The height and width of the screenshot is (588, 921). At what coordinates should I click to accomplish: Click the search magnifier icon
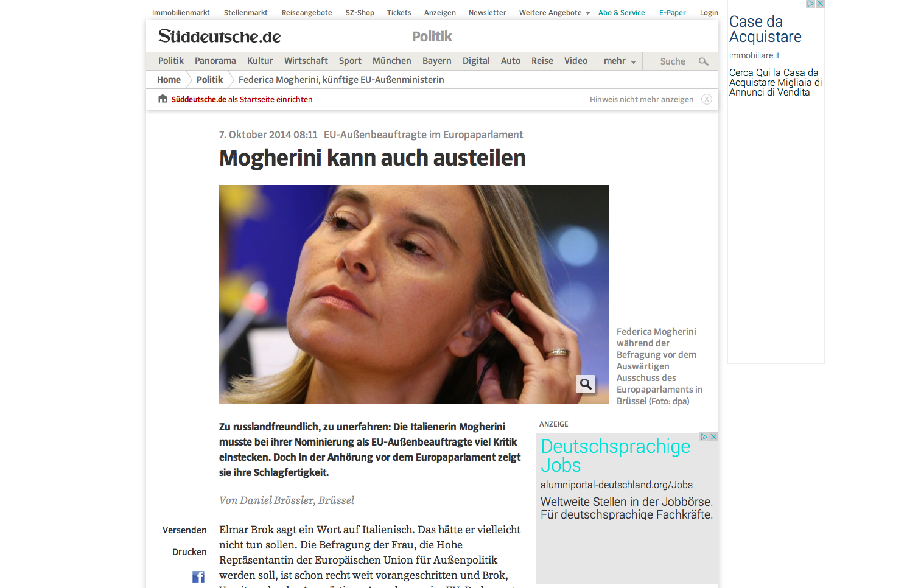(x=703, y=61)
